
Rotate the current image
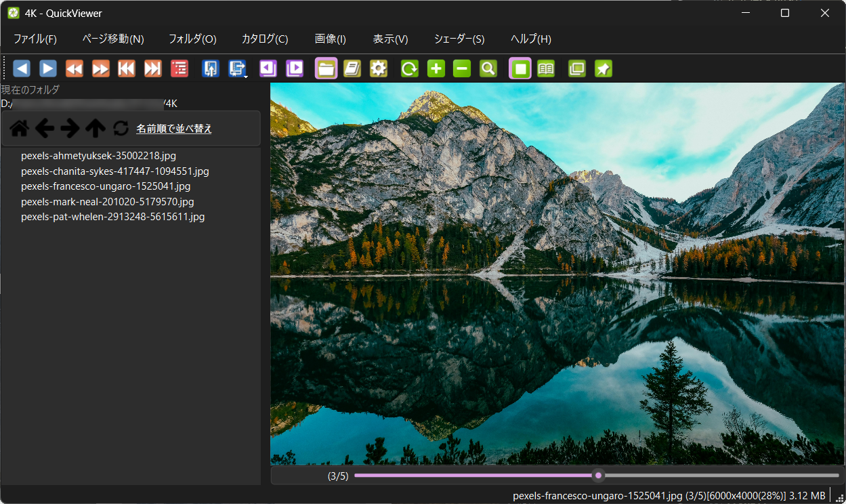[x=409, y=68]
